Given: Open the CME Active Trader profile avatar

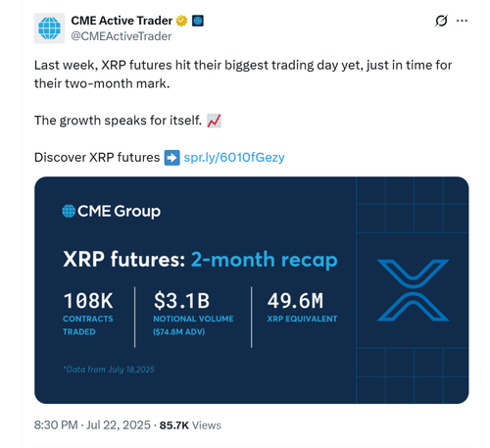Looking at the screenshot, I should 49,28.
